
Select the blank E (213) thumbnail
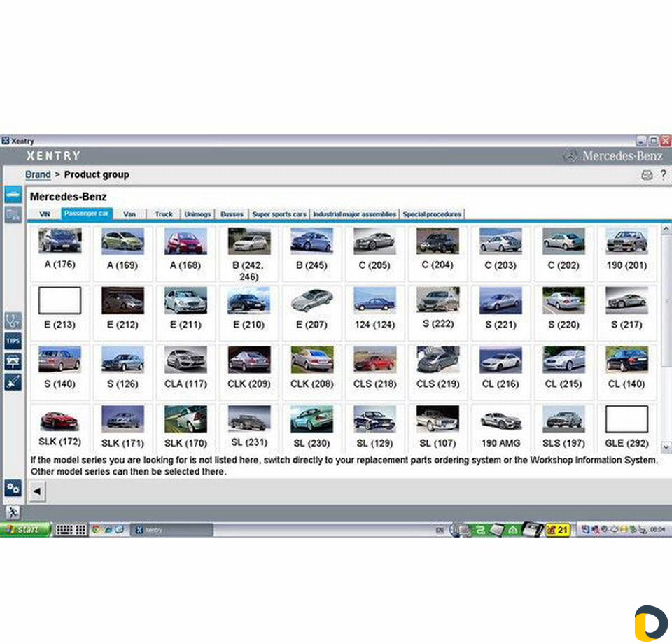click(x=59, y=300)
